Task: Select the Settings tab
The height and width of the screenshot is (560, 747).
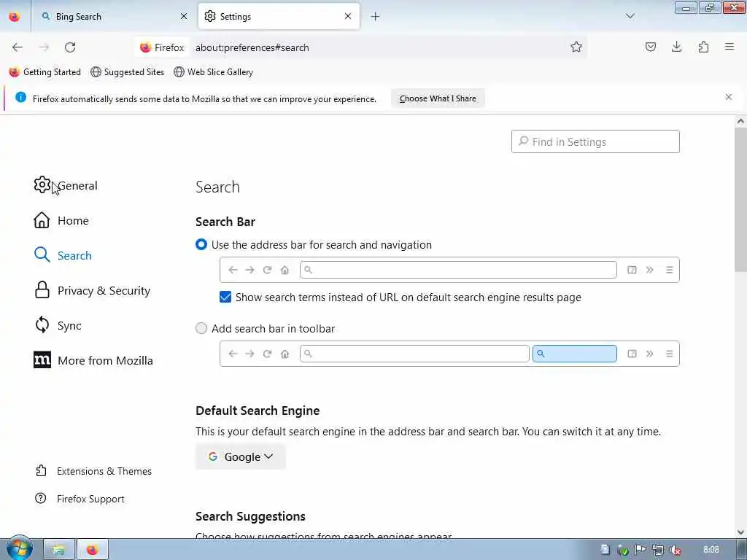Action: 279,17
